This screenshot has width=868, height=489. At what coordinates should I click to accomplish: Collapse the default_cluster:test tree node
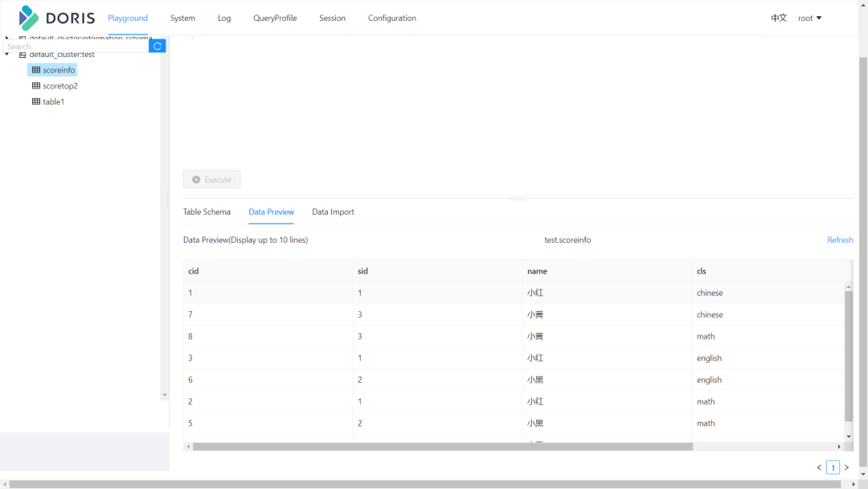click(7, 54)
